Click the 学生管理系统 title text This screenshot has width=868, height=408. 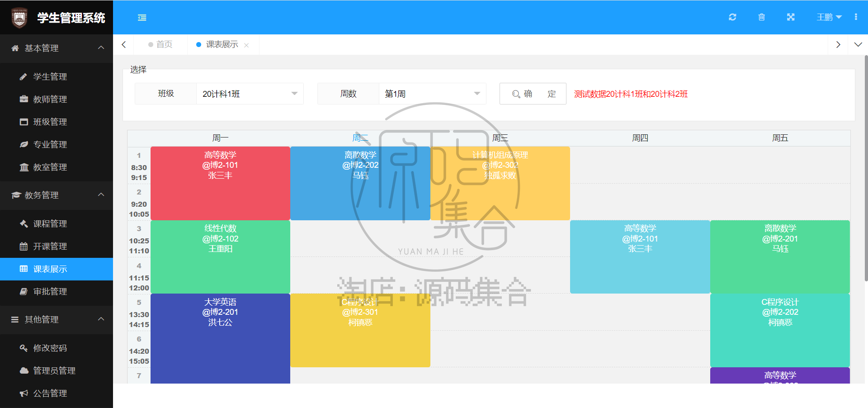71,18
